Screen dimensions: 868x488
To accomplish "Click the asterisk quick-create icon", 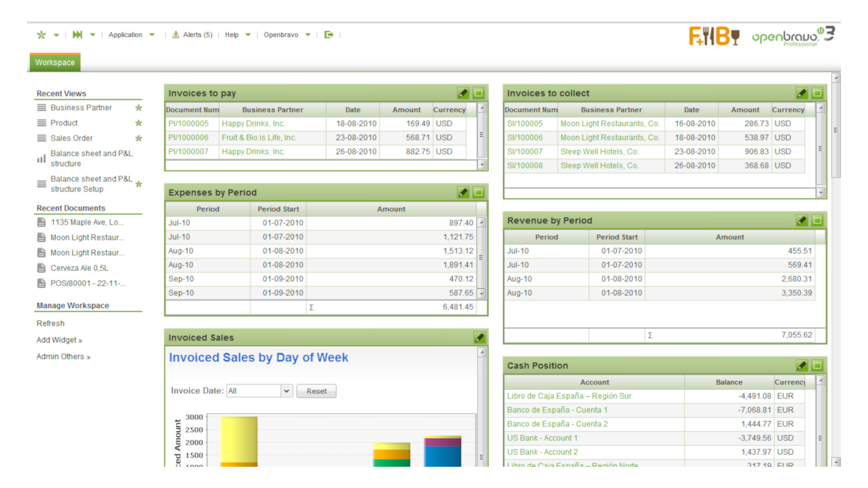I will [41, 34].
